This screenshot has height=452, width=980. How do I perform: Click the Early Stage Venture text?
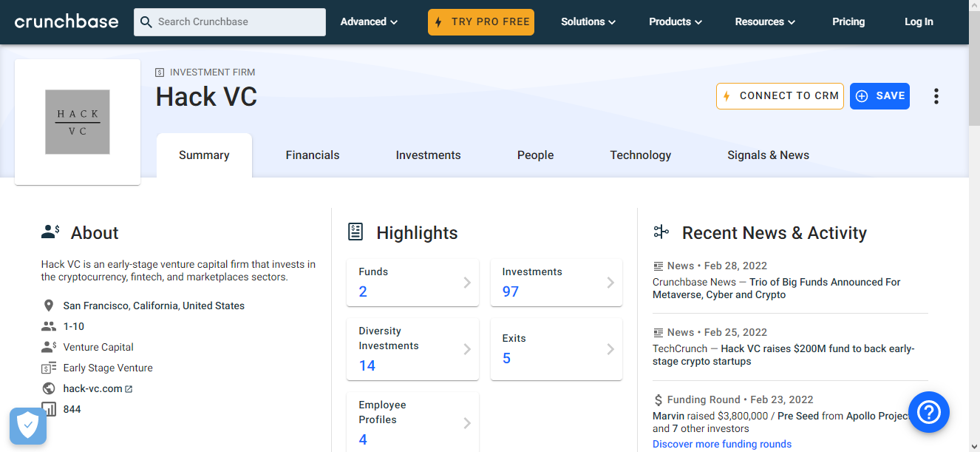point(108,368)
